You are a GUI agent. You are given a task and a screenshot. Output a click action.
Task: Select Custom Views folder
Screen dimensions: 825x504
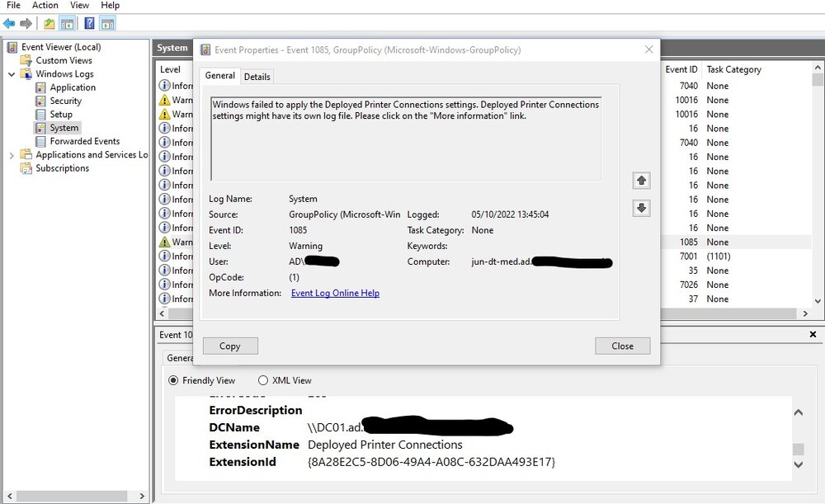pos(64,60)
